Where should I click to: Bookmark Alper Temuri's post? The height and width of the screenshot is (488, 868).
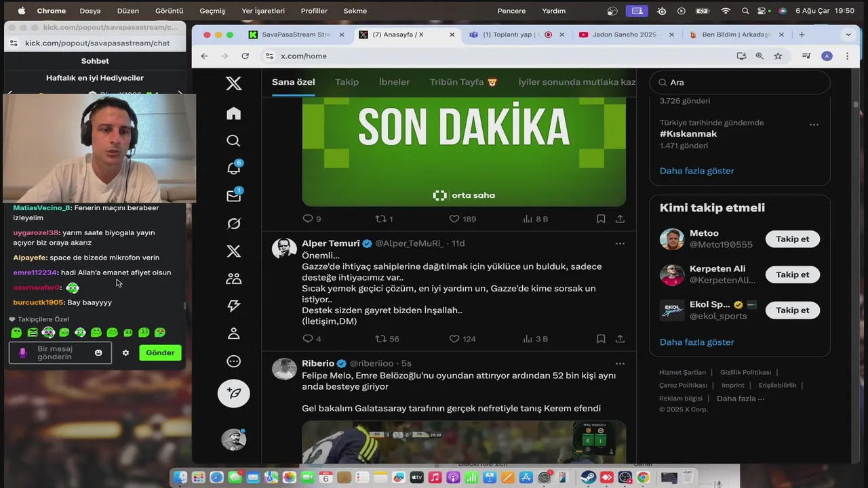(x=601, y=339)
